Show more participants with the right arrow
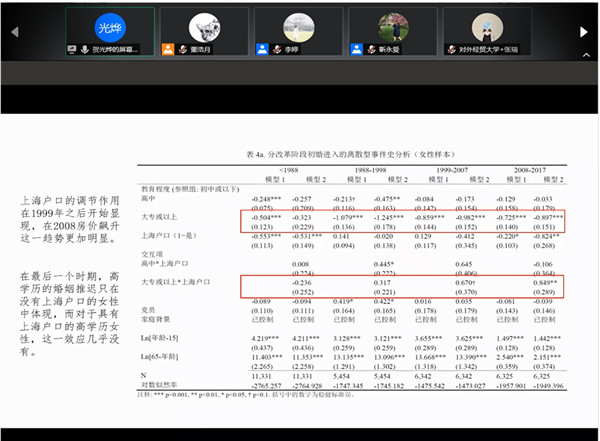The width and height of the screenshot is (600, 441). tap(586, 31)
